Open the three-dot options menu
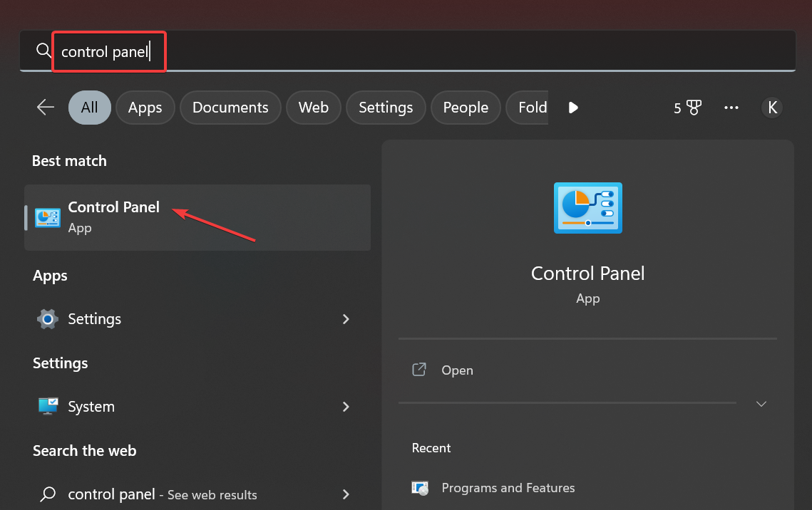This screenshot has height=510, width=812. click(x=731, y=108)
